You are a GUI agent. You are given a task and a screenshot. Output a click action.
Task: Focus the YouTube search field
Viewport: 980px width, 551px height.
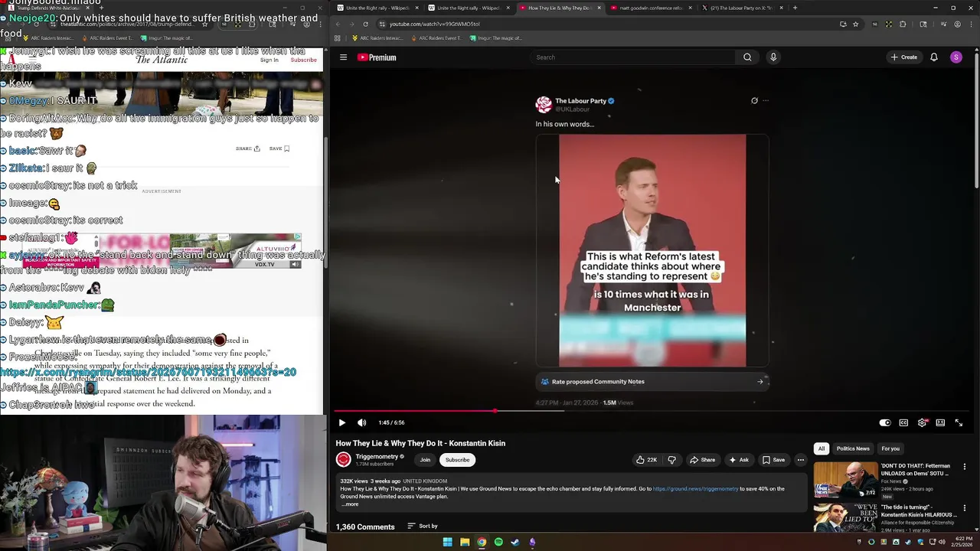tap(632, 57)
